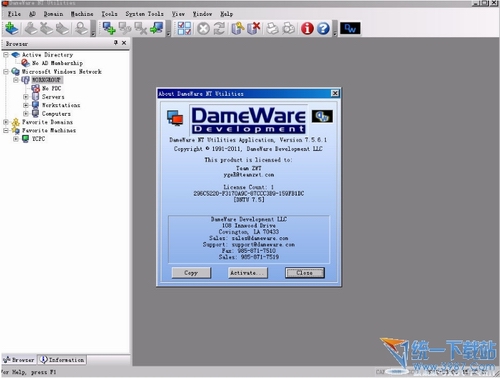Collapse the Microsoft Windows Network node
This screenshot has width=500, height=378.
pyautogui.click(x=6, y=71)
